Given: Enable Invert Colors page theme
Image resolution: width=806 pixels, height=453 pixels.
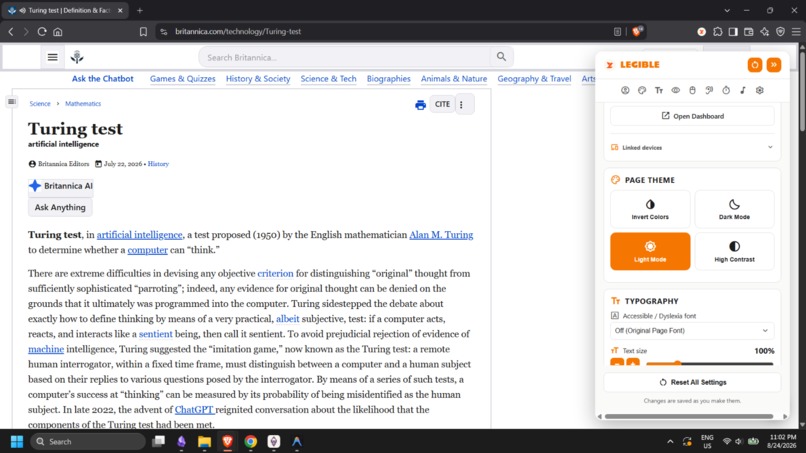Looking at the screenshot, I should point(650,209).
